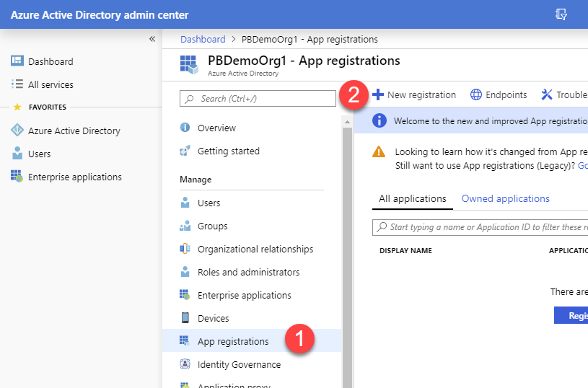Open the Endpoints toolbar item
The height and width of the screenshot is (388, 588).
pyautogui.click(x=499, y=95)
